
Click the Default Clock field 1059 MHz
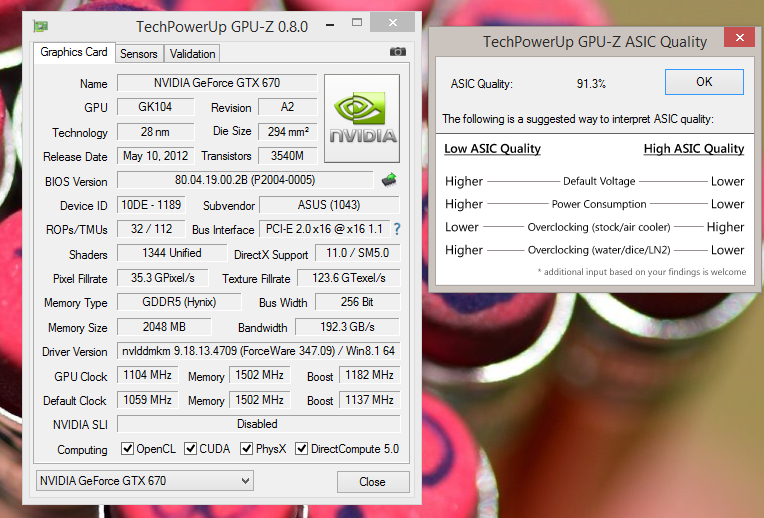coord(147,400)
